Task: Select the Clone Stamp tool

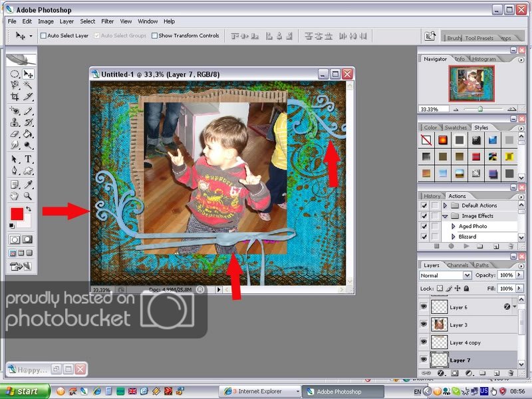Action: (15, 122)
